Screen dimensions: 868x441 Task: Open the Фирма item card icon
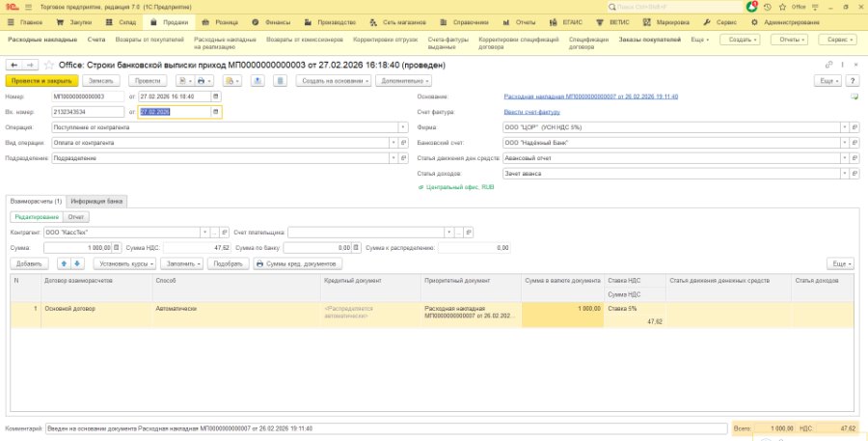(x=855, y=127)
